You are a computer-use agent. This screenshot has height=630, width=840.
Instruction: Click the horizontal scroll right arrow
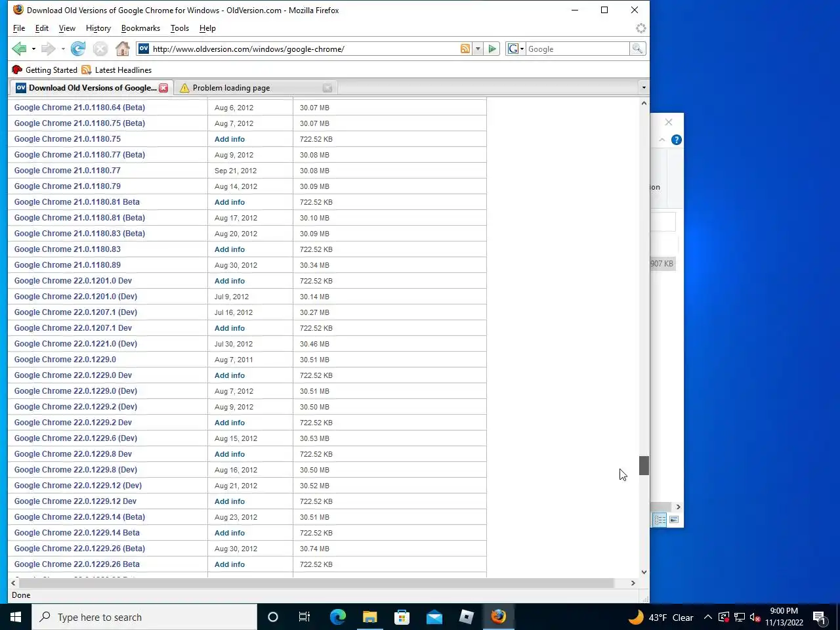(x=633, y=583)
